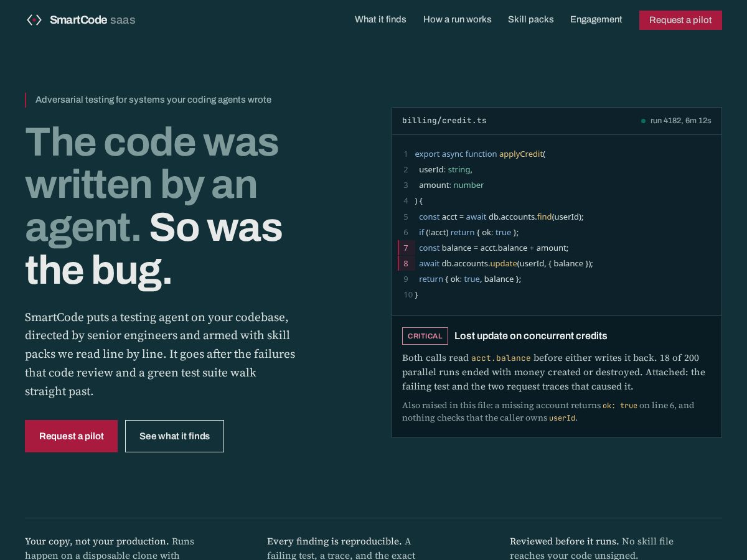The image size is (747, 560).
Task: Click highlighted line number 7
Action: click(x=406, y=248)
